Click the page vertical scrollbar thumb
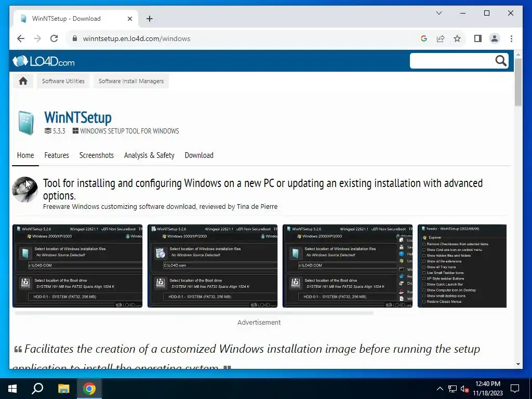 (518, 82)
